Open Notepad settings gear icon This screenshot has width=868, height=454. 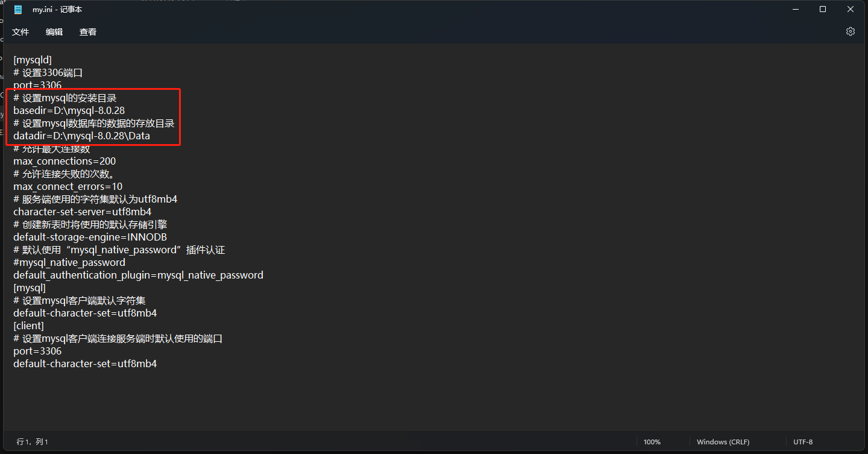pos(851,31)
